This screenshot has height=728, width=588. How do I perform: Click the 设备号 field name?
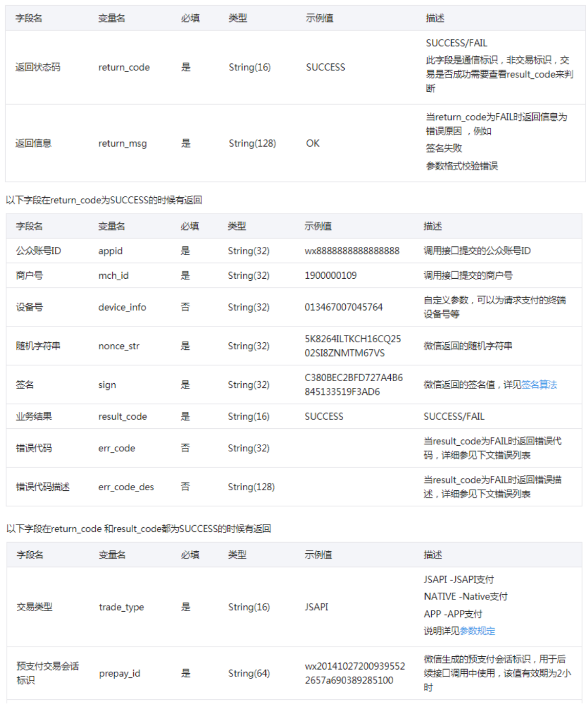[x=29, y=307]
